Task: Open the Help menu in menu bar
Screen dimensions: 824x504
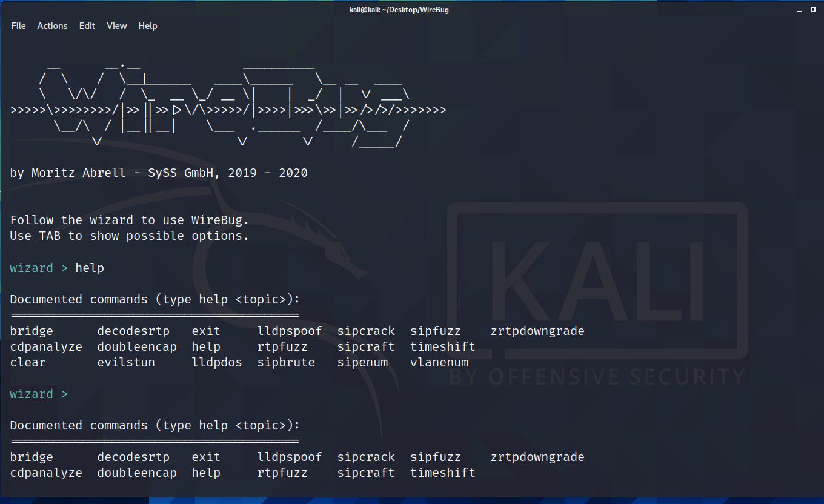Action: tap(148, 25)
